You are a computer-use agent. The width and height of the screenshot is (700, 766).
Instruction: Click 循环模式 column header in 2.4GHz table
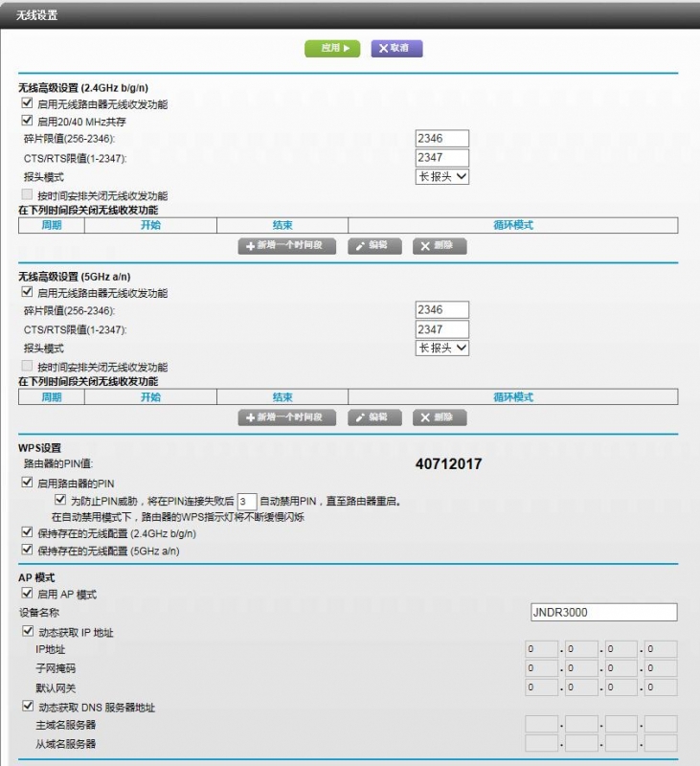point(513,225)
